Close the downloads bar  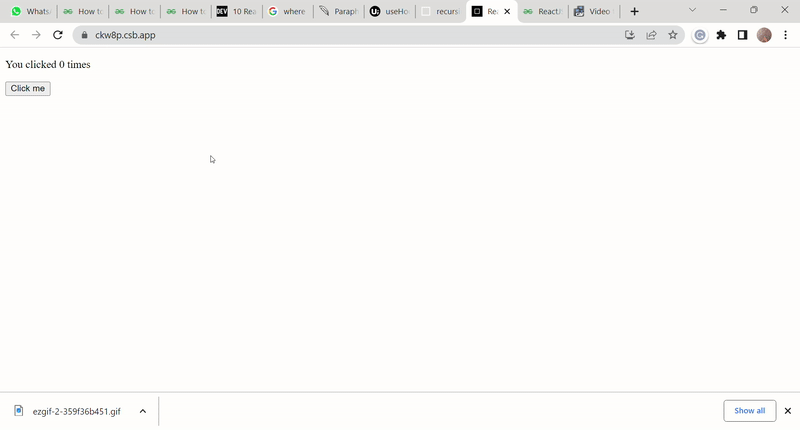tap(788, 411)
